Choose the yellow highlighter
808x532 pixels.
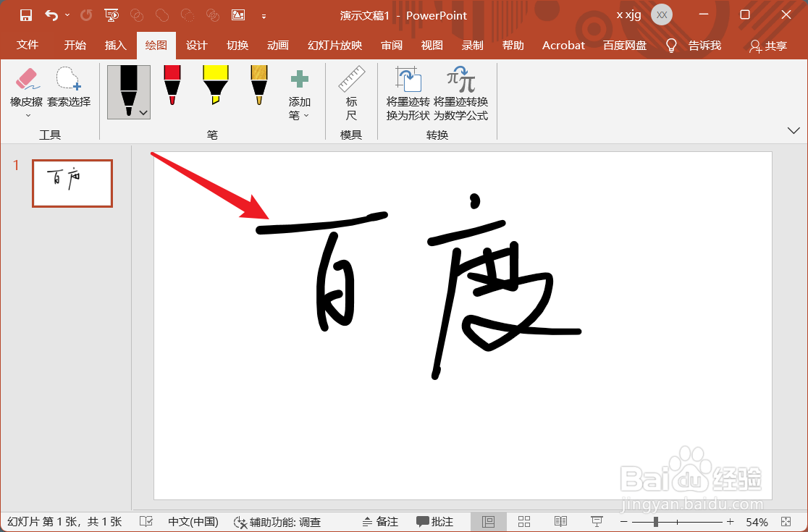tap(216, 85)
